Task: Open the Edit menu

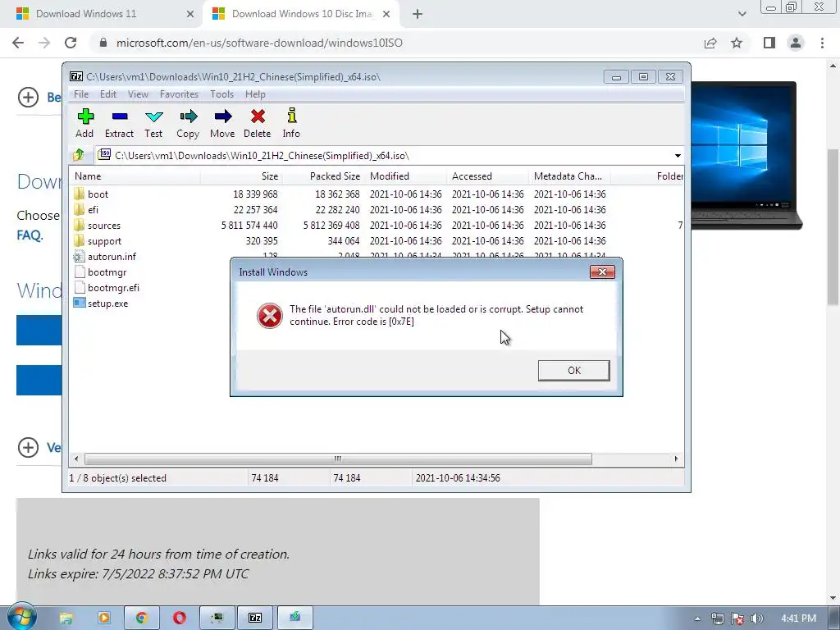Action: (x=107, y=94)
